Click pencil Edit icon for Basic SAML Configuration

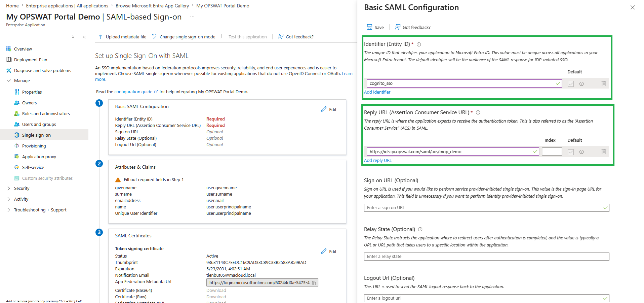[324, 109]
